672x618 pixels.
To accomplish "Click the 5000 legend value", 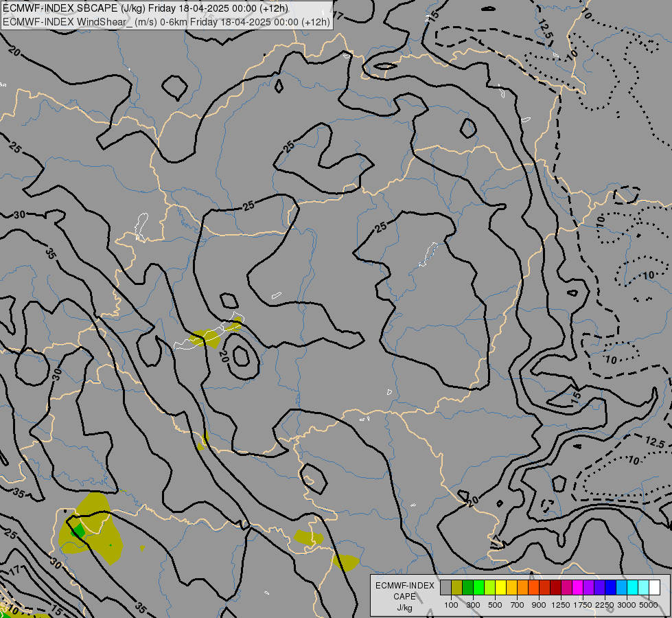I will pos(649,605).
